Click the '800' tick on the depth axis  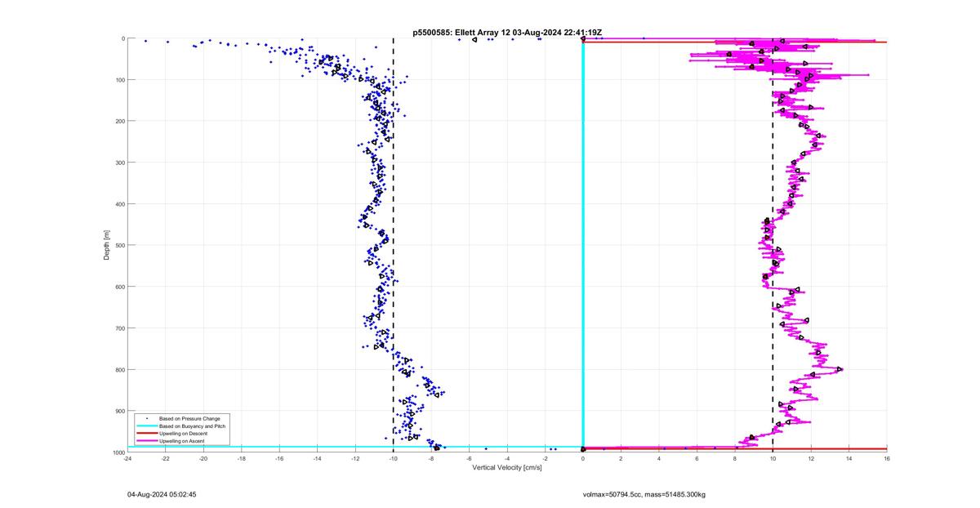coord(120,369)
